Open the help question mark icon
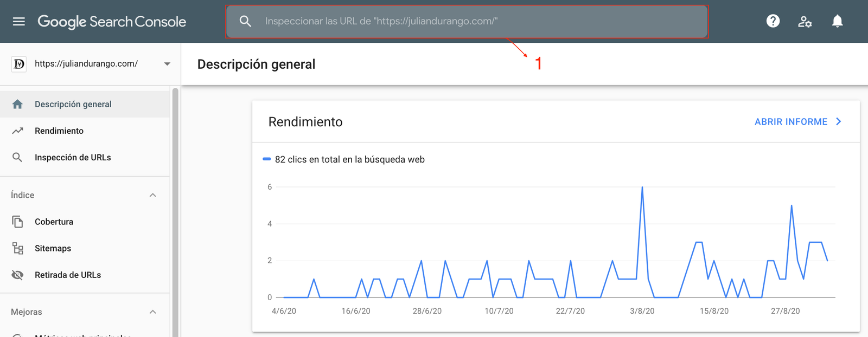This screenshot has width=868, height=337. (x=773, y=21)
